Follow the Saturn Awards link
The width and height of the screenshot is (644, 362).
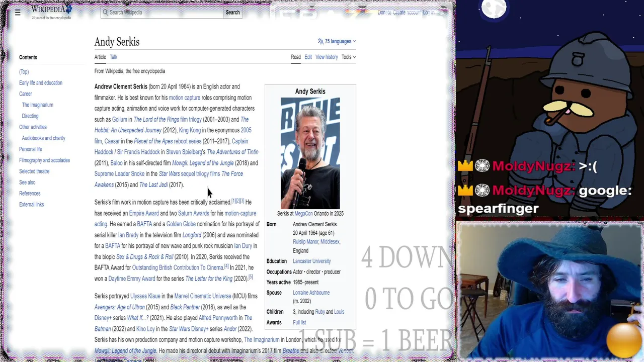(x=193, y=213)
